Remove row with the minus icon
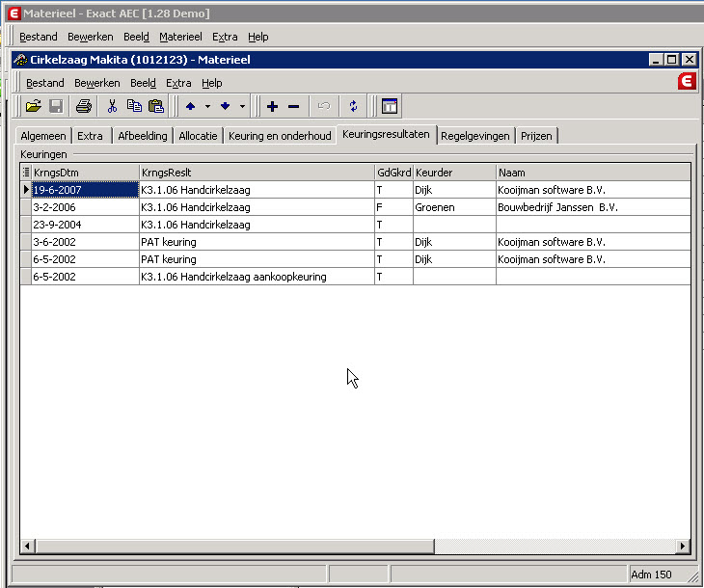 point(293,106)
